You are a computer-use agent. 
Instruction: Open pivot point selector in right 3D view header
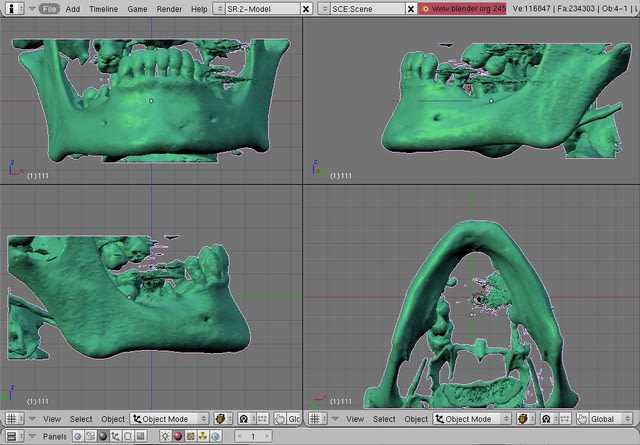549,419
